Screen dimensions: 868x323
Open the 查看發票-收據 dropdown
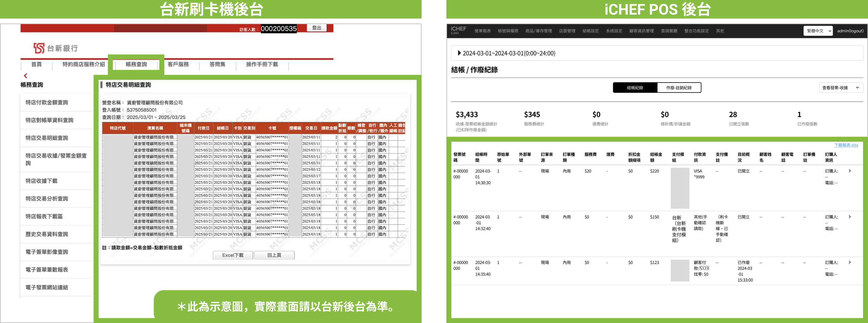pos(840,88)
